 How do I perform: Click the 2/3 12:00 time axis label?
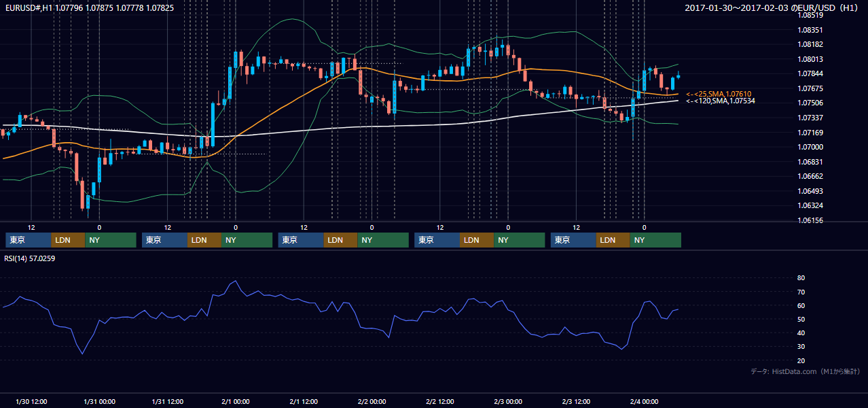coord(576,401)
